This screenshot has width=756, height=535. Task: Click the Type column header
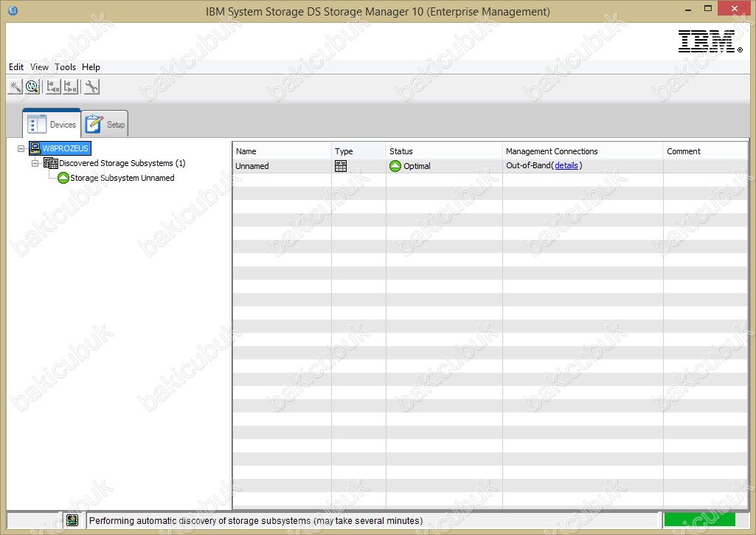click(358, 151)
